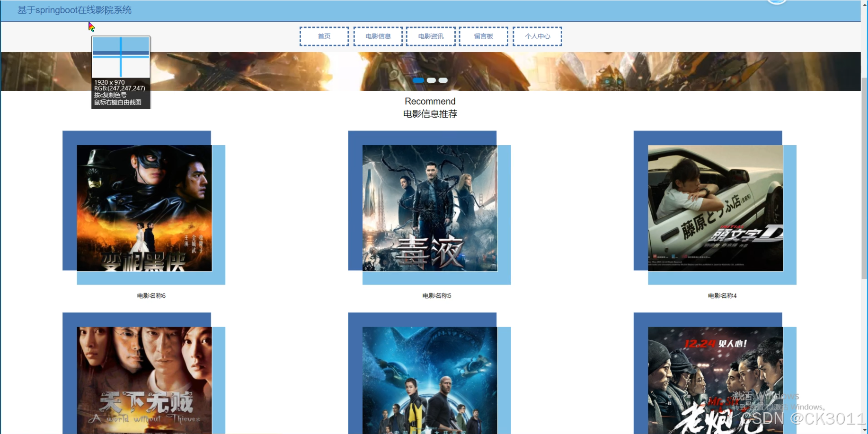Click the vertical page scrollbar thumb

[x=864, y=177]
